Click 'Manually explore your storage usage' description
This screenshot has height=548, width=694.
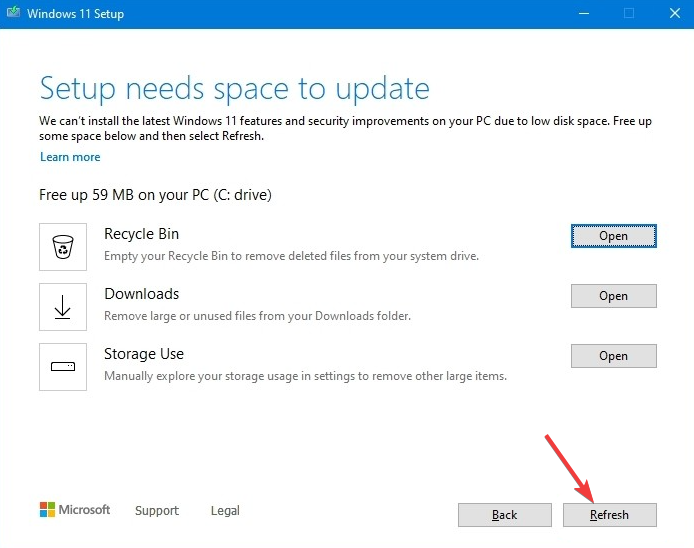point(305,376)
